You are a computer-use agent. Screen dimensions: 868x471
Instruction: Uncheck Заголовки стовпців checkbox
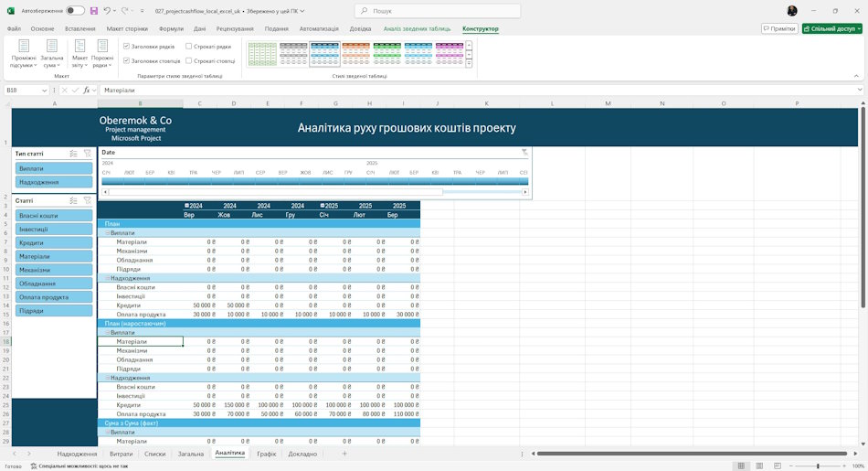tap(126, 61)
